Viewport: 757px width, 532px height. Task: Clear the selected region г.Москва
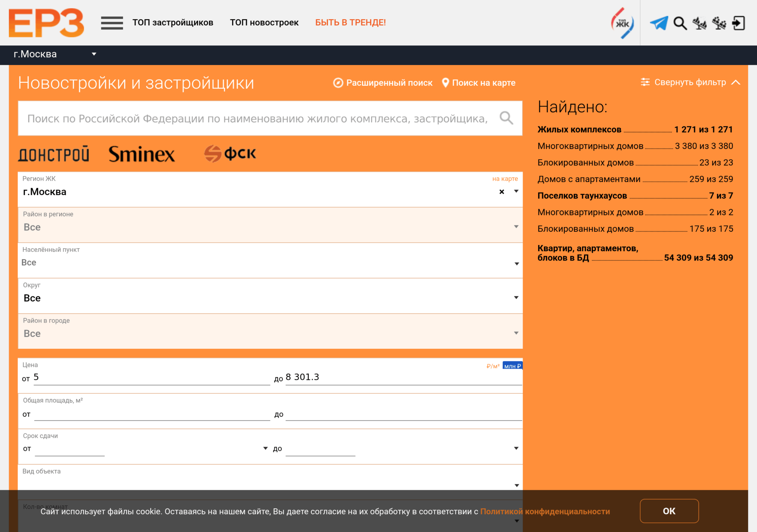tap(502, 192)
